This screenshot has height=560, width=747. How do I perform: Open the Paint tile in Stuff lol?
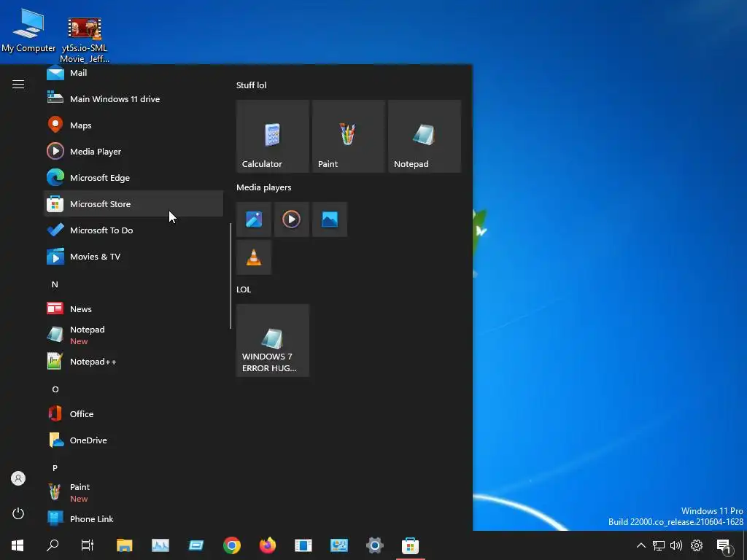tap(348, 136)
